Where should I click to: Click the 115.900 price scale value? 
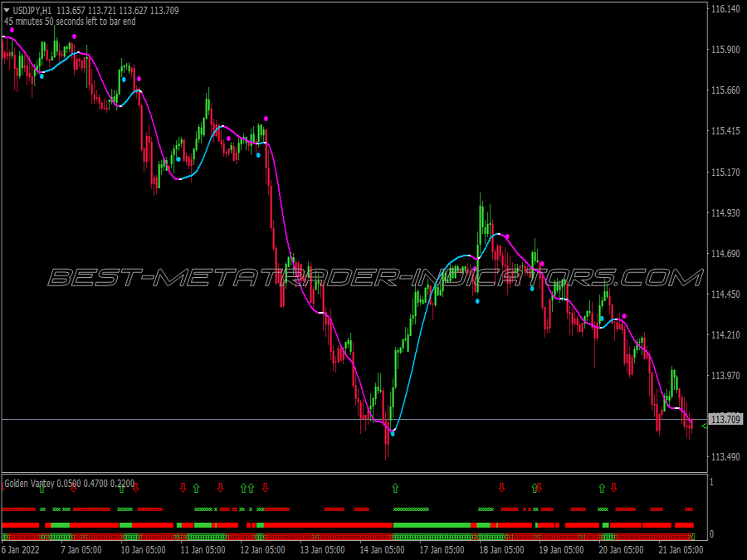725,50
